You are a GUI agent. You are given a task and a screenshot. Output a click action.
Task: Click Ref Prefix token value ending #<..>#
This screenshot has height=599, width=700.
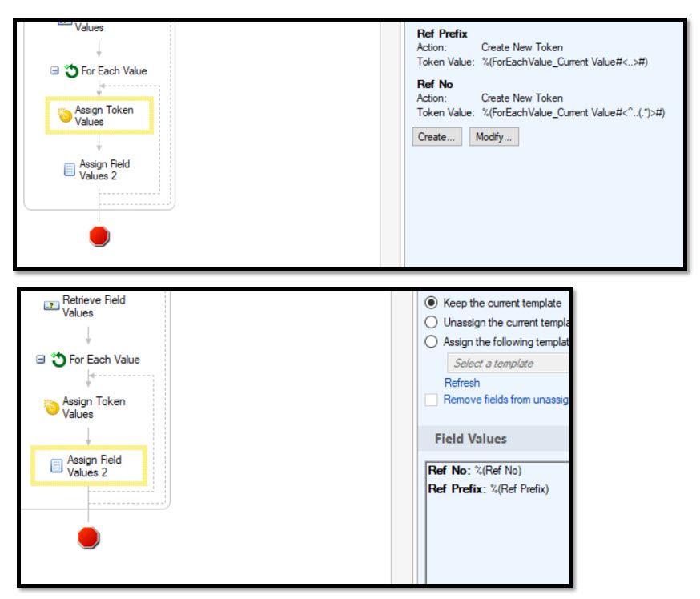click(x=565, y=62)
